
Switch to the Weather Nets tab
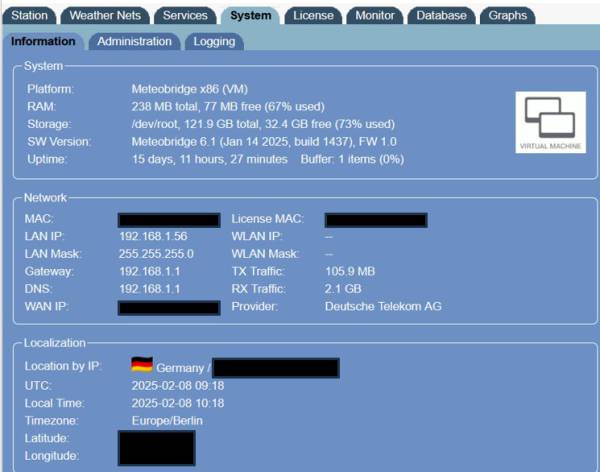tap(106, 15)
